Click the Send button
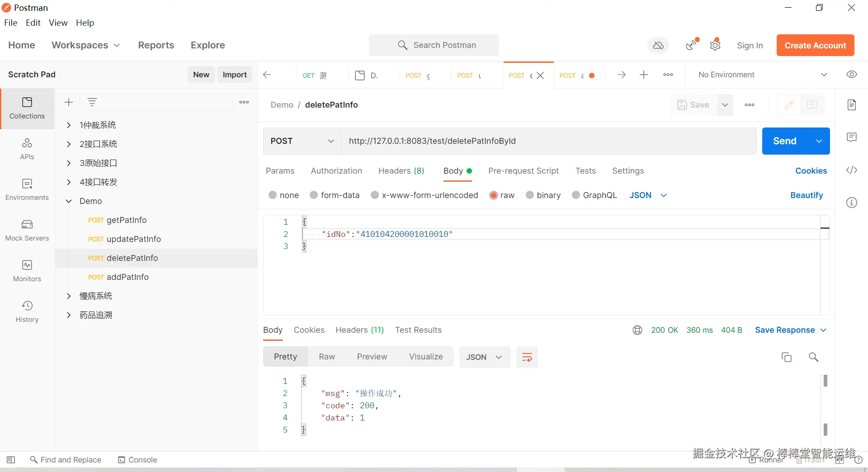The height and width of the screenshot is (472, 868). click(784, 141)
